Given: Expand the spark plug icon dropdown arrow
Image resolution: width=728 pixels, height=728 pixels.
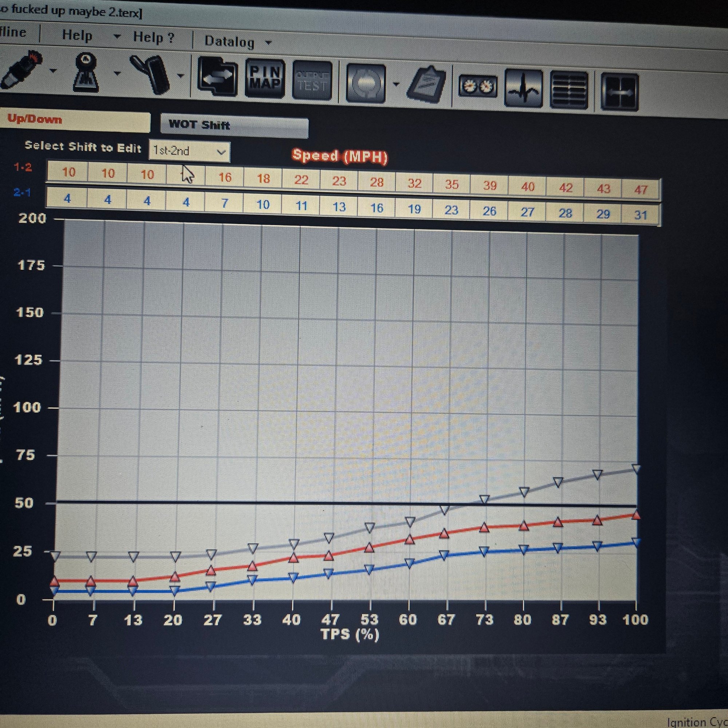Looking at the screenshot, I should coord(53,71).
